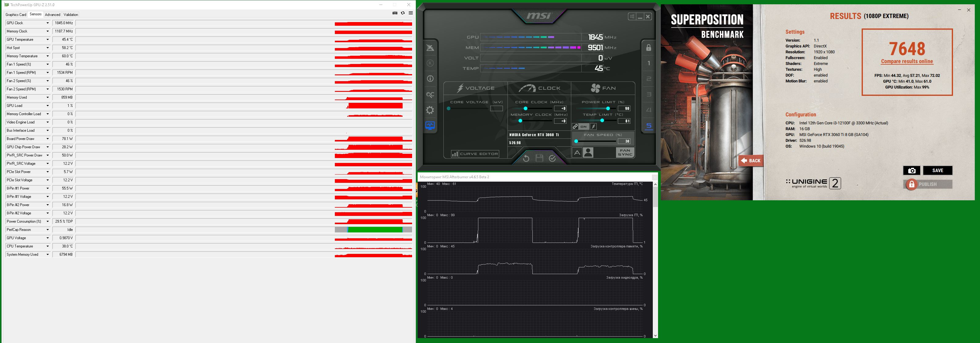The image size is (980, 343).
Task: Click the PerfCap Reason green graph bar
Action: 375,230
